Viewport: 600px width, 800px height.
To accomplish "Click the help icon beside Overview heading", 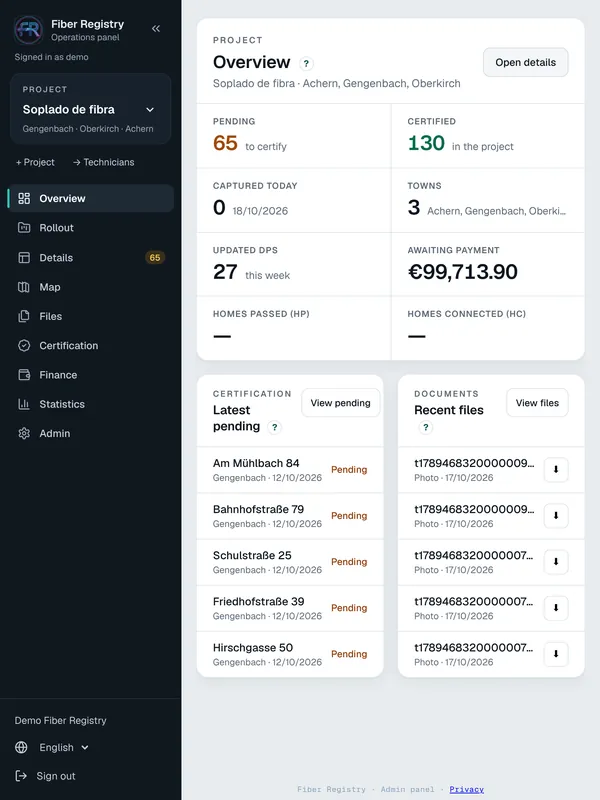I will tap(306, 63).
